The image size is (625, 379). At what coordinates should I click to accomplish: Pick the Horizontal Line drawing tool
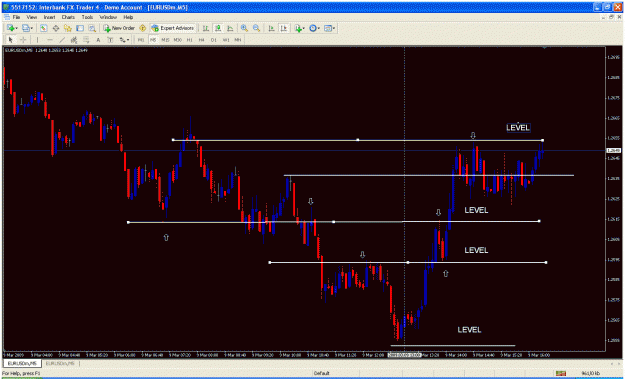(50, 40)
